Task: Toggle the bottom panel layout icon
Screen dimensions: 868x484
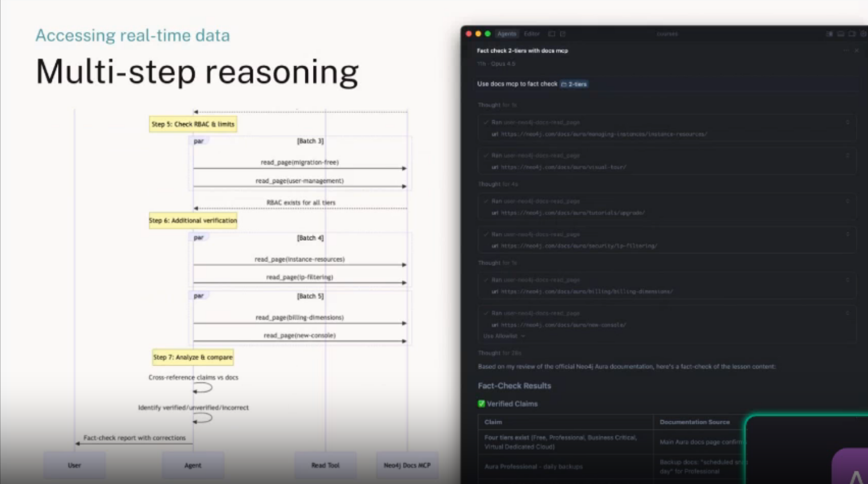Action: 841,34
